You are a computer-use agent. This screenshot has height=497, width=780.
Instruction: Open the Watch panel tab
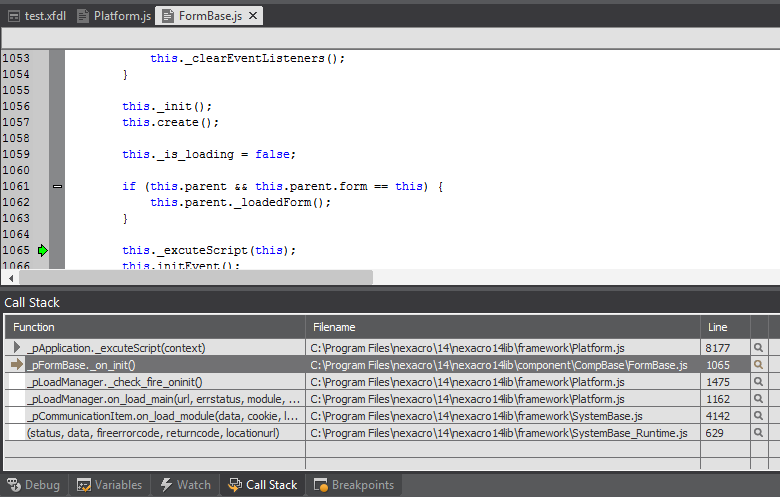[x=186, y=485]
